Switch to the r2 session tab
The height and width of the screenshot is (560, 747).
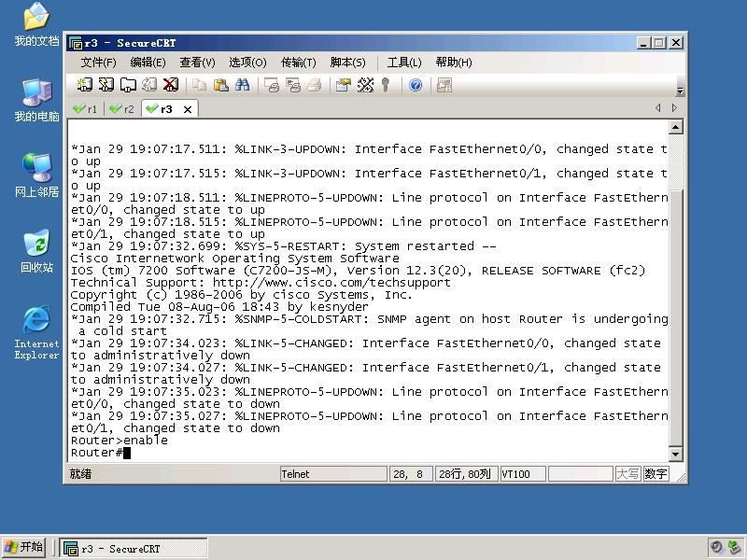121,109
